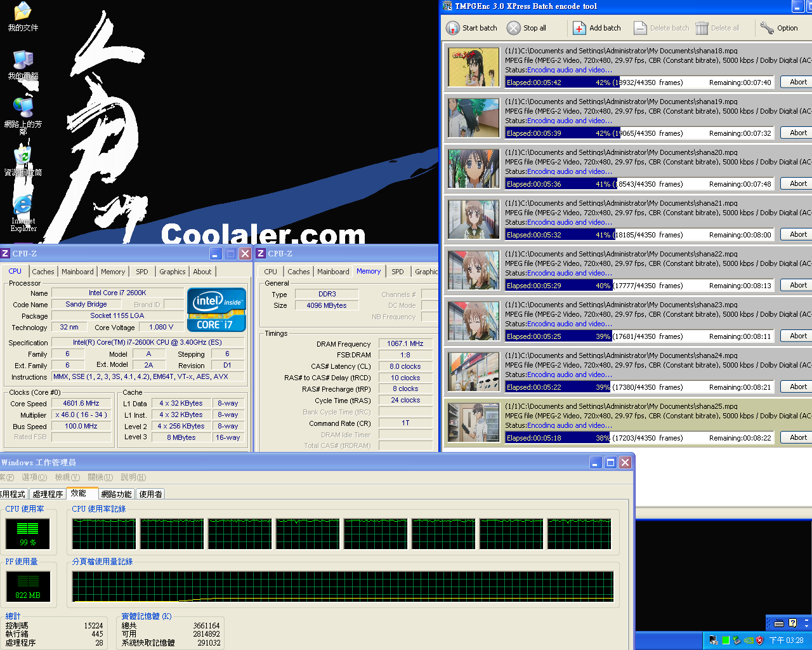
Task: Click the TMPGEnc title bar application icon
Action: [447, 6]
